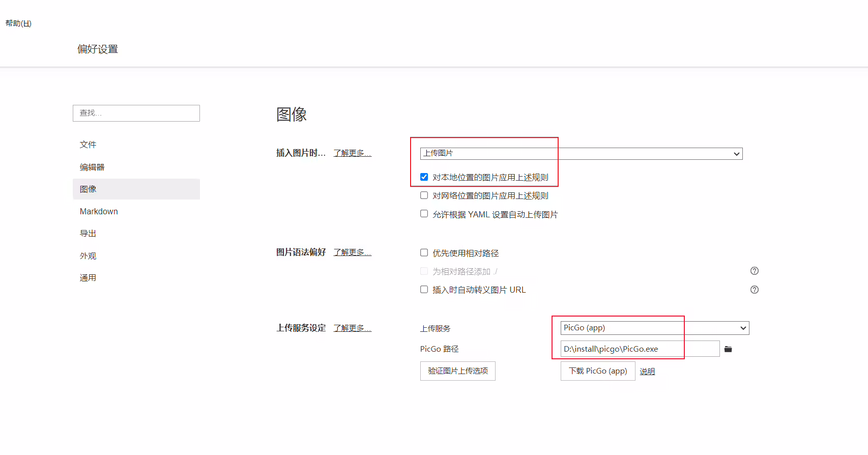Click the PicGo 路径 path input field

coord(640,349)
